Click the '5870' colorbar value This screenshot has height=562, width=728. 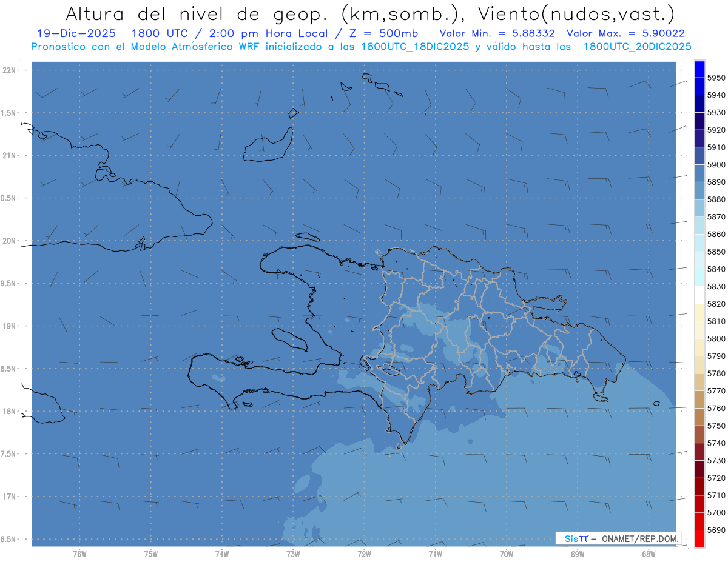(x=716, y=217)
